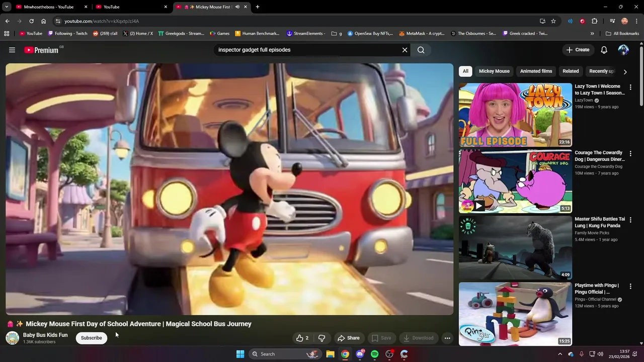
Task: Select the All filter chip
Action: [x=465, y=71]
